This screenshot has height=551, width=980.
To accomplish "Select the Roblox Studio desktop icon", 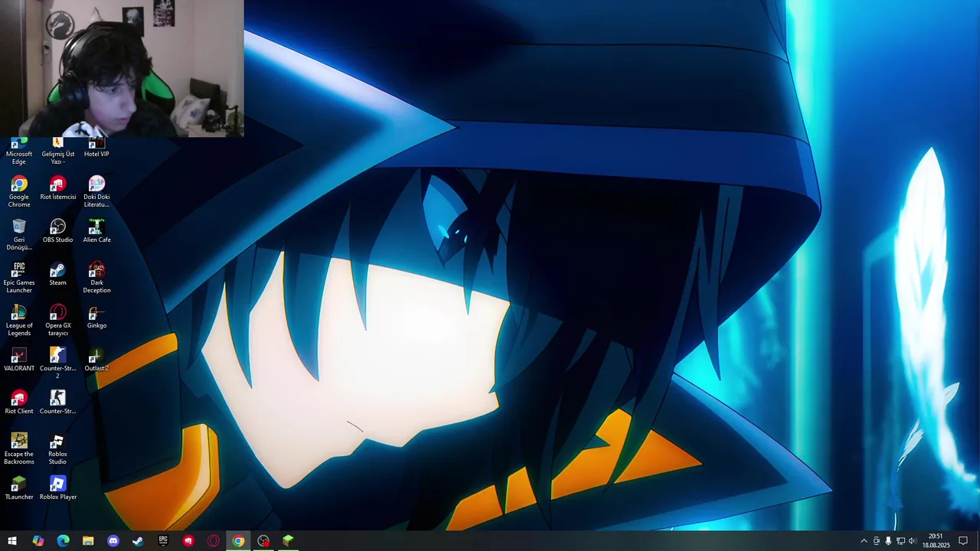I will click(58, 449).
